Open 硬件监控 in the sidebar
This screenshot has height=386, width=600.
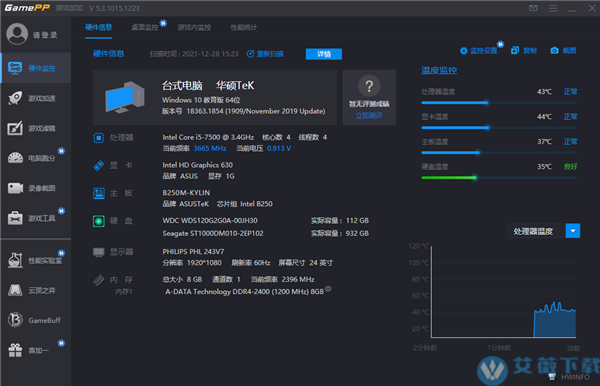(x=36, y=68)
